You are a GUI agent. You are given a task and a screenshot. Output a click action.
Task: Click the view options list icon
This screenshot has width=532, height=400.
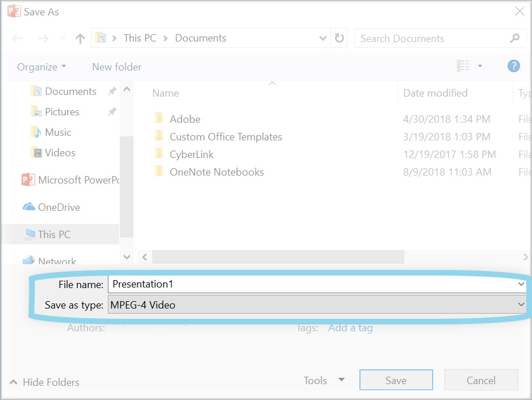[463, 66]
